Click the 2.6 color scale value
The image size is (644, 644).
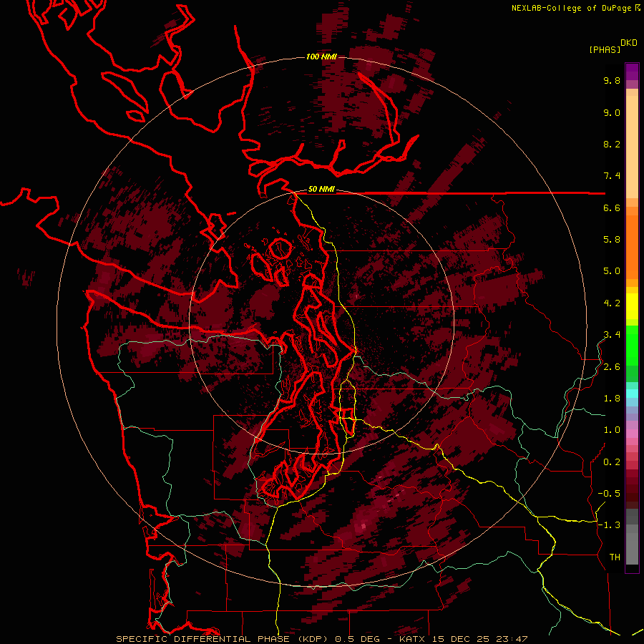pyautogui.click(x=612, y=367)
